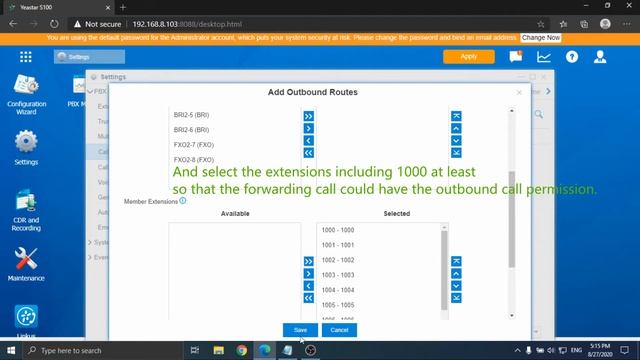
Task: Open the Linkus desktop icon
Action: (26, 321)
